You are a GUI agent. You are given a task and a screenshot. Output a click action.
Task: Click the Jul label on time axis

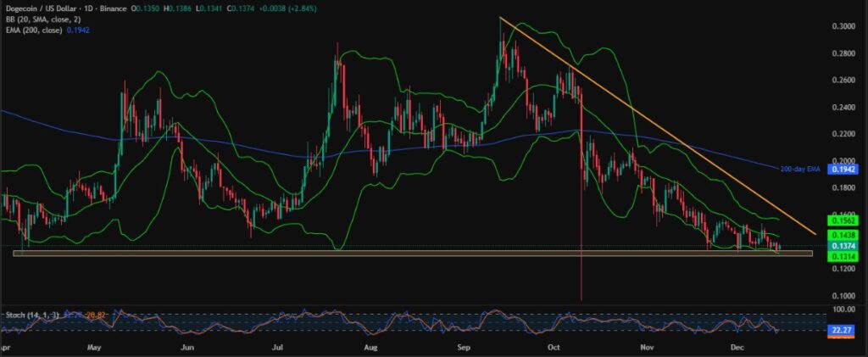[x=278, y=349]
